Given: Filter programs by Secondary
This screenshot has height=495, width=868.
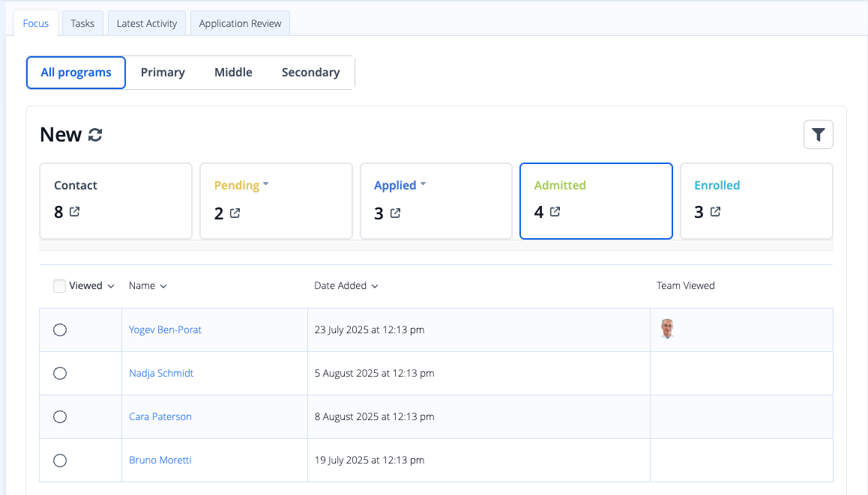Looking at the screenshot, I should 310,72.
